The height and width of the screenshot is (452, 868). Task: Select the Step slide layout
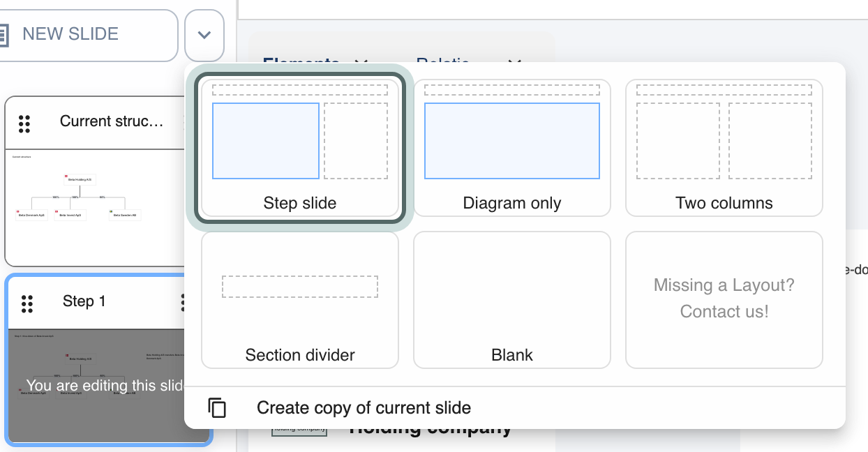coord(300,147)
